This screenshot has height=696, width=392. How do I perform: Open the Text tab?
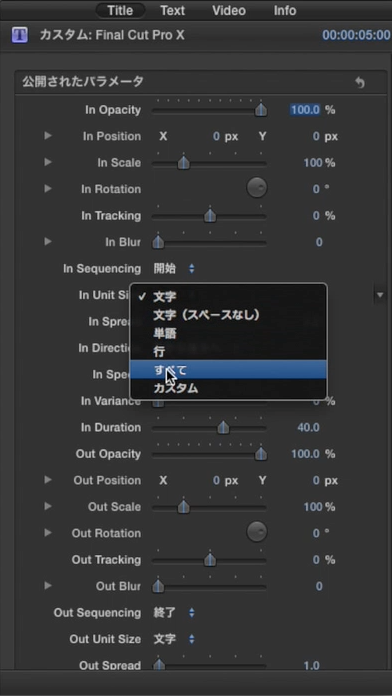[173, 10]
